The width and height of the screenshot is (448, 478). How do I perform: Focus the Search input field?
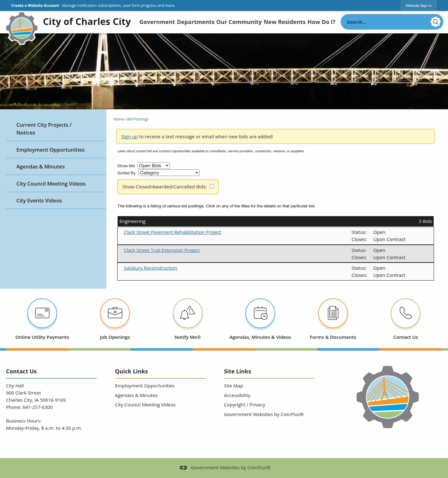click(386, 22)
